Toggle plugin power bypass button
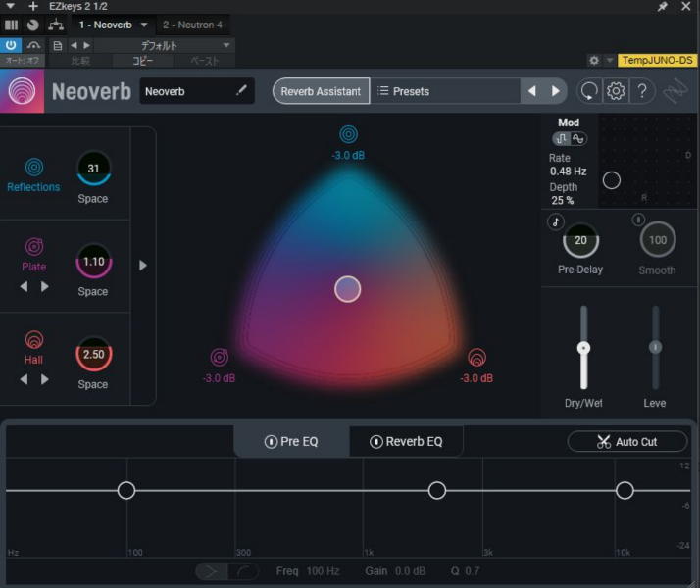700x588 pixels. point(11,45)
